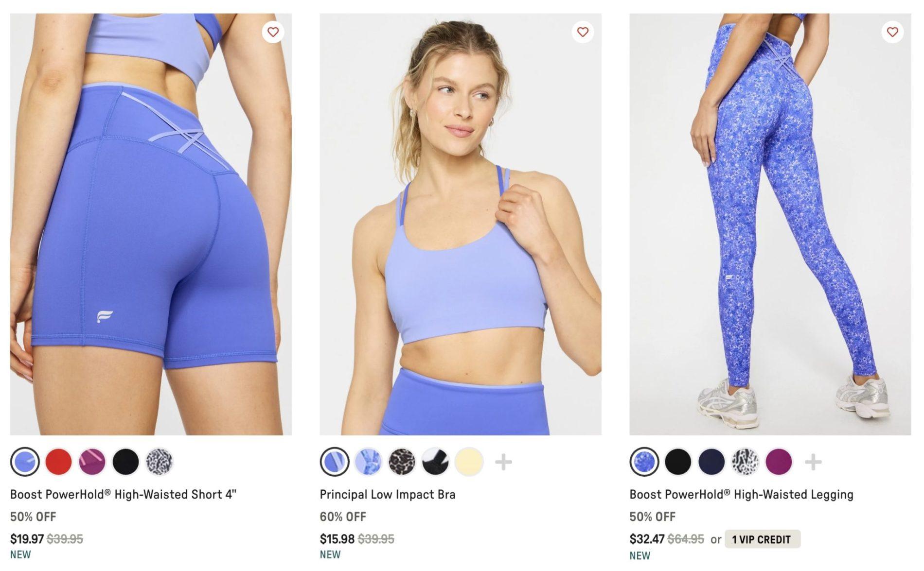The height and width of the screenshot is (571, 924).
Task: Select red swatch for the High-Waisted Short
Action: point(58,462)
